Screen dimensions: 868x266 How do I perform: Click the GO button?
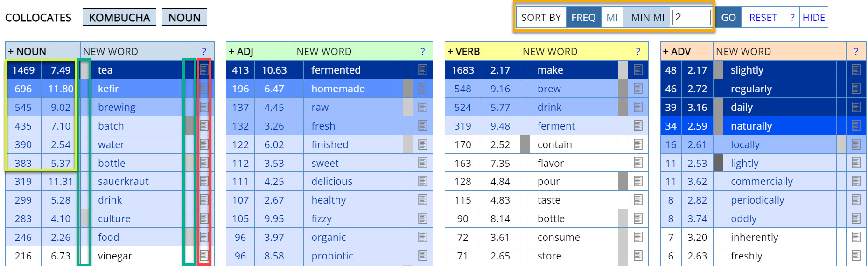point(728,17)
